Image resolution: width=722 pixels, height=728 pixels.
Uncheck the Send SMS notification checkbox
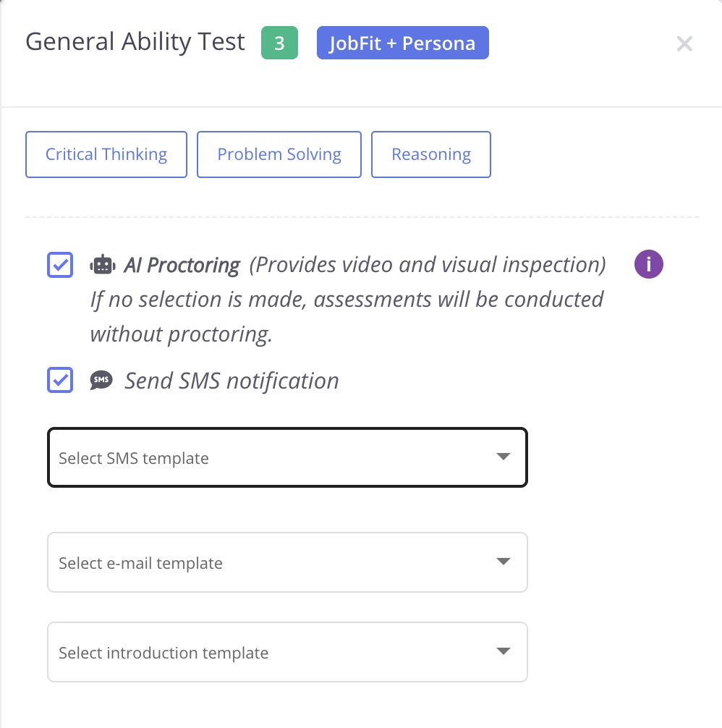point(60,380)
